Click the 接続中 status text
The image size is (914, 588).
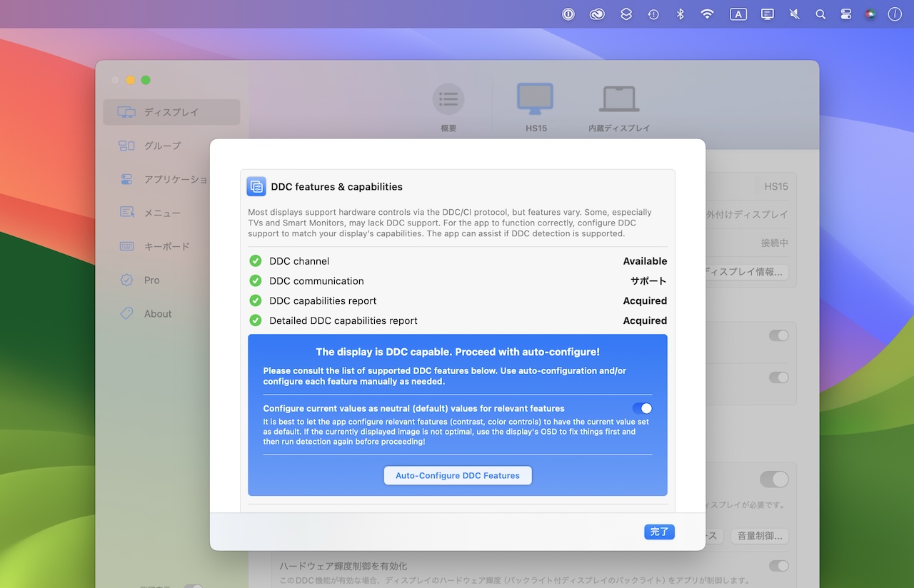(775, 243)
